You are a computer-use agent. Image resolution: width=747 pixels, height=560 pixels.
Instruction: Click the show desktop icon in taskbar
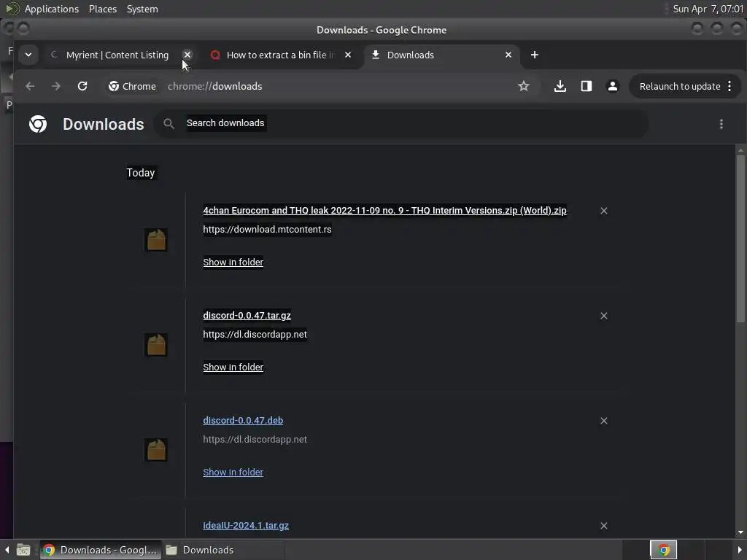pos(23,550)
